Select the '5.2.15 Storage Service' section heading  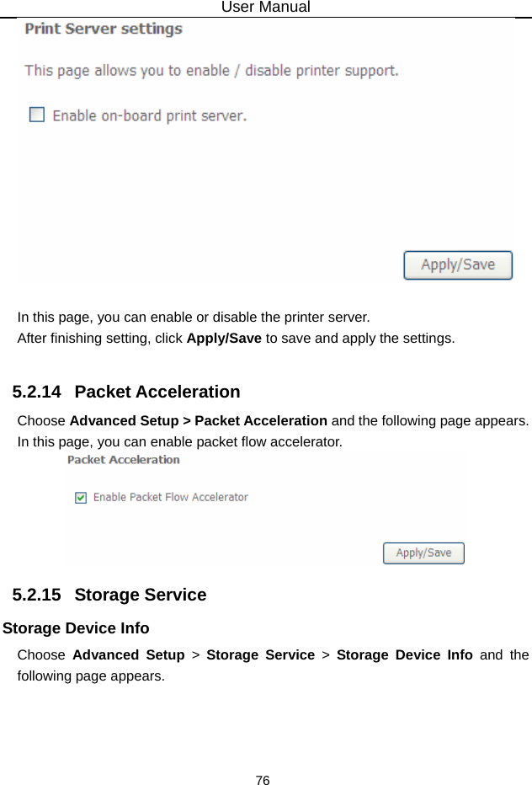pos(109,595)
